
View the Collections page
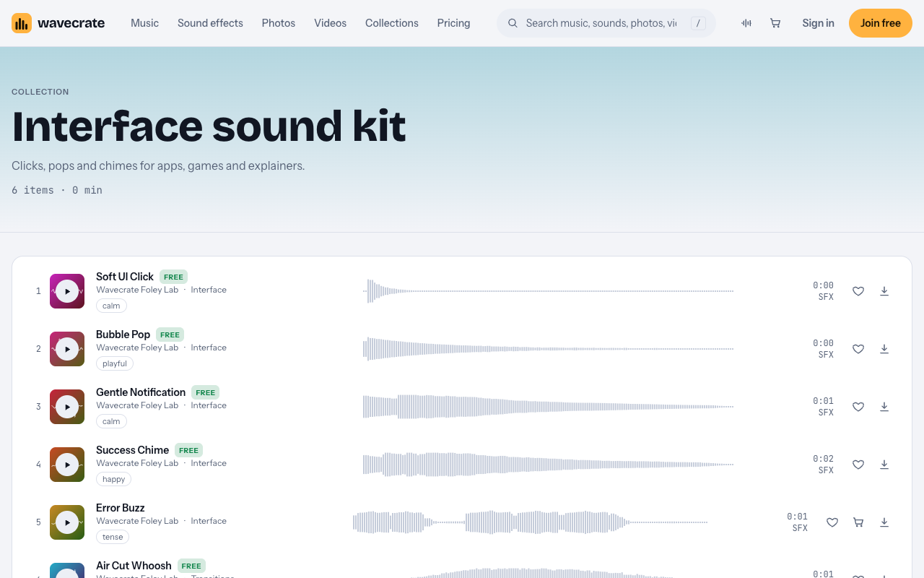[392, 23]
